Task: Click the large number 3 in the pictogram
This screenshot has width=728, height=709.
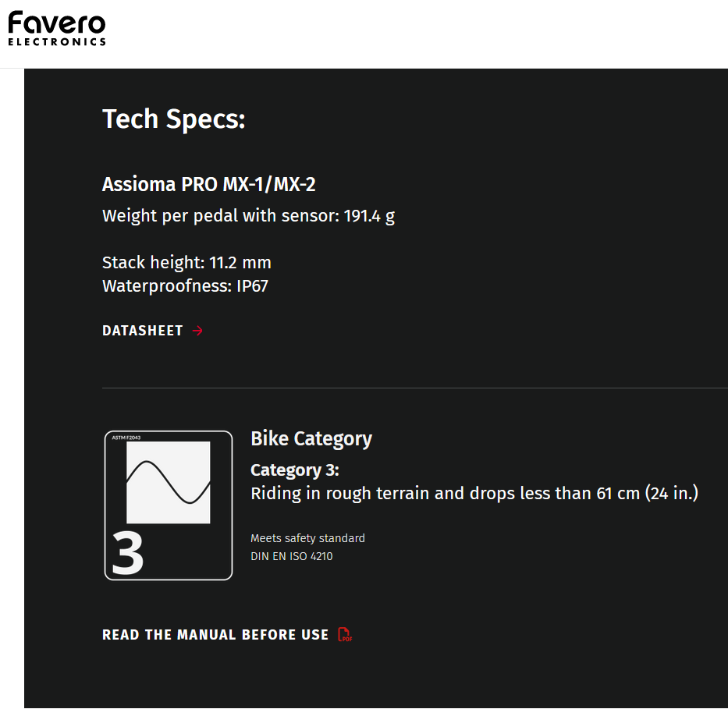Action: click(x=128, y=553)
